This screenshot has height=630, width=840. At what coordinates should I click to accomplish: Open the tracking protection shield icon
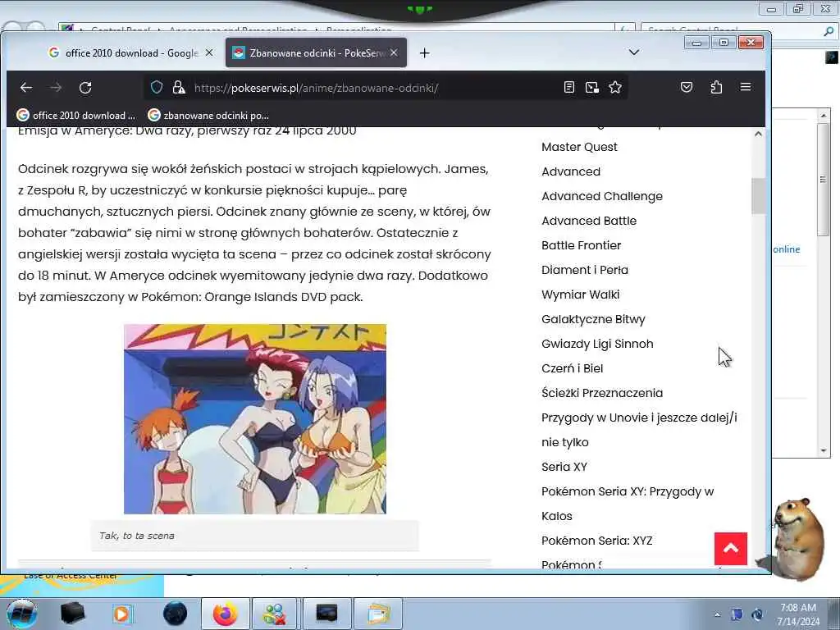pyautogui.click(x=157, y=87)
